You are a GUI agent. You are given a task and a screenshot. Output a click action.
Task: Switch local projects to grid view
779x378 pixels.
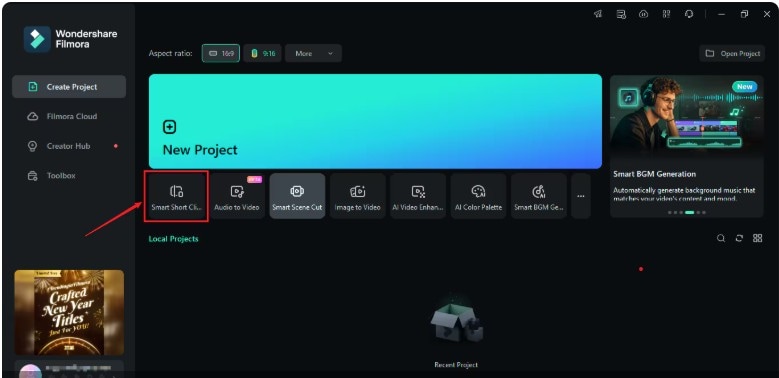[x=757, y=238]
